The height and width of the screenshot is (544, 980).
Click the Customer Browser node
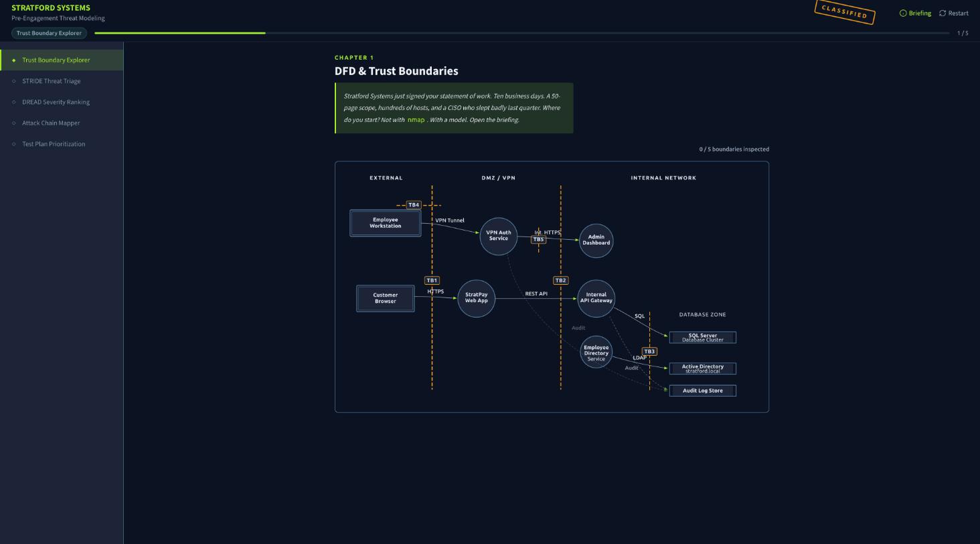click(386, 298)
